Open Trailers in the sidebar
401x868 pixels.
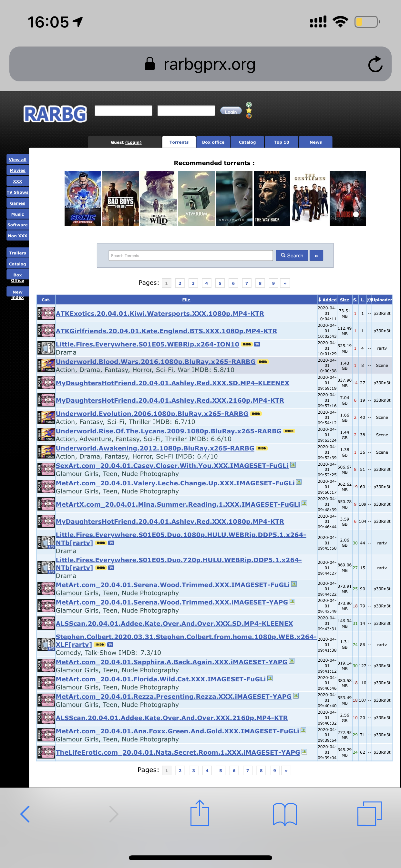coord(17,253)
